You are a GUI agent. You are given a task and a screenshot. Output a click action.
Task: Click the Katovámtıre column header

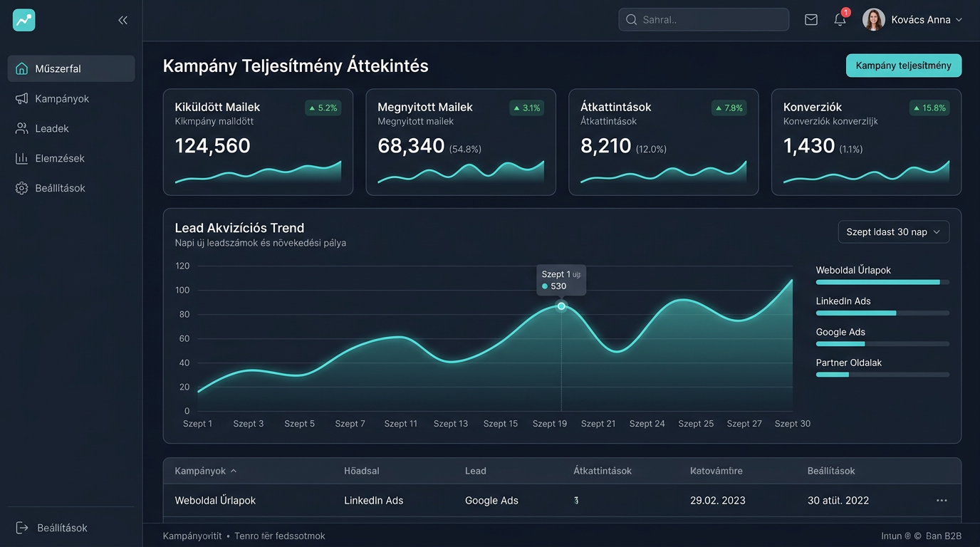tap(716, 471)
